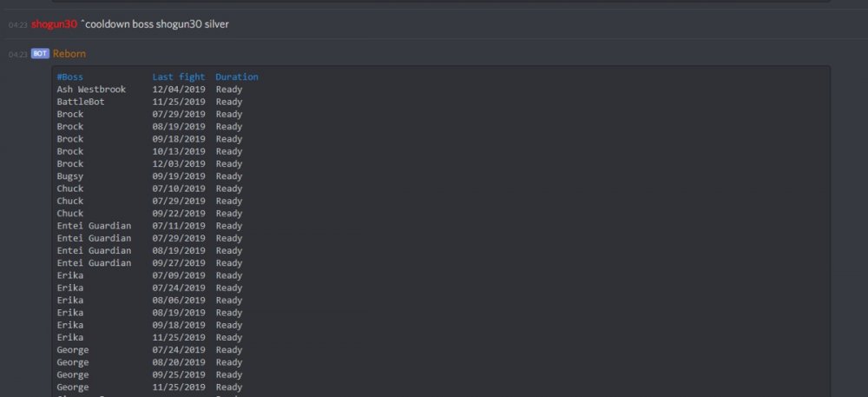Click the Duration column header
The image size is (868, 397).
click(x=237, y=76)
